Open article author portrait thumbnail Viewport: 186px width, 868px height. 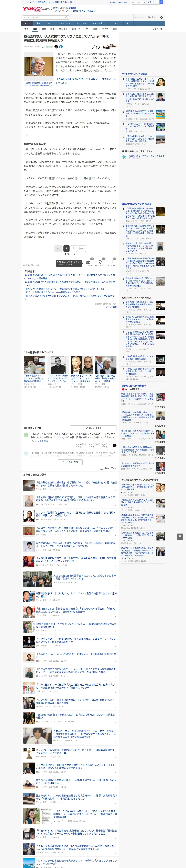39,66
